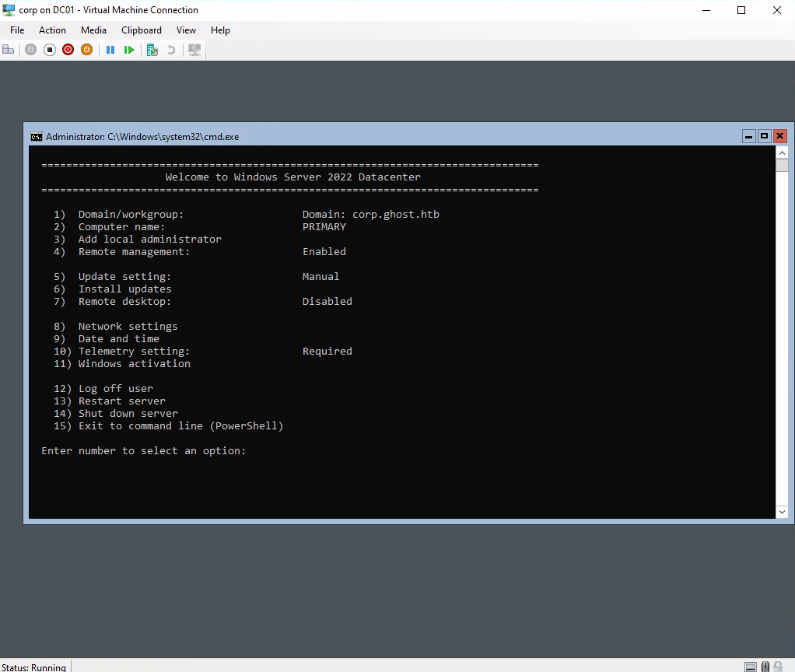Image resolution: width=795 pixels, height=672 pixels.
Task: Click the 'Enabled' remote management value
Action: pyautogui.click(x=324, y=251)
